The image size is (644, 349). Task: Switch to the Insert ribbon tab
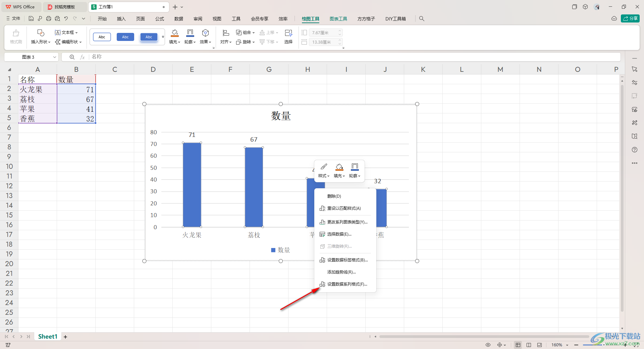click(x=121, y=19)
